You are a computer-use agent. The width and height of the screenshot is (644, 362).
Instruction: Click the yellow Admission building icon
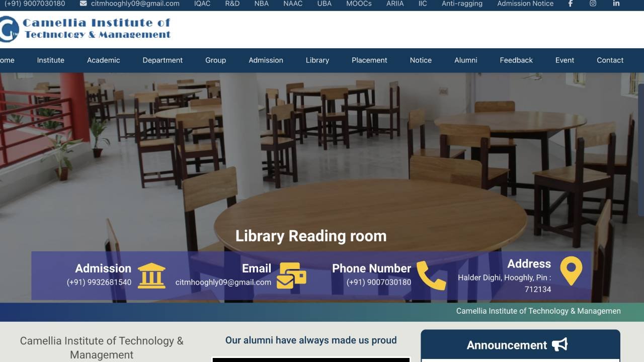tap(151, 276)
